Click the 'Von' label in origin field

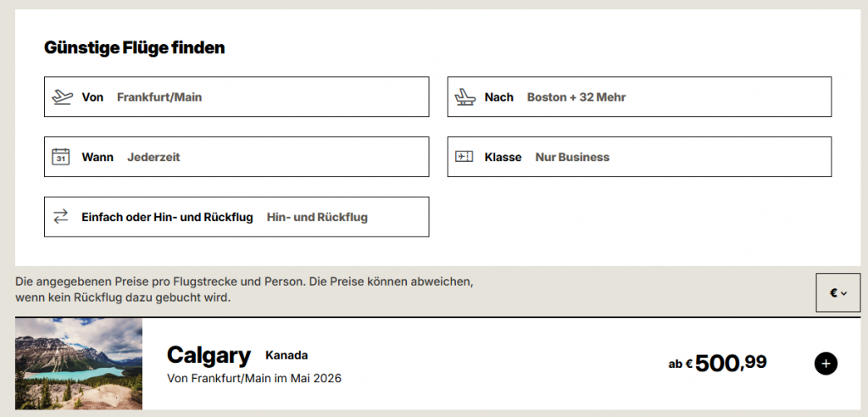click(x=92, y=97)
